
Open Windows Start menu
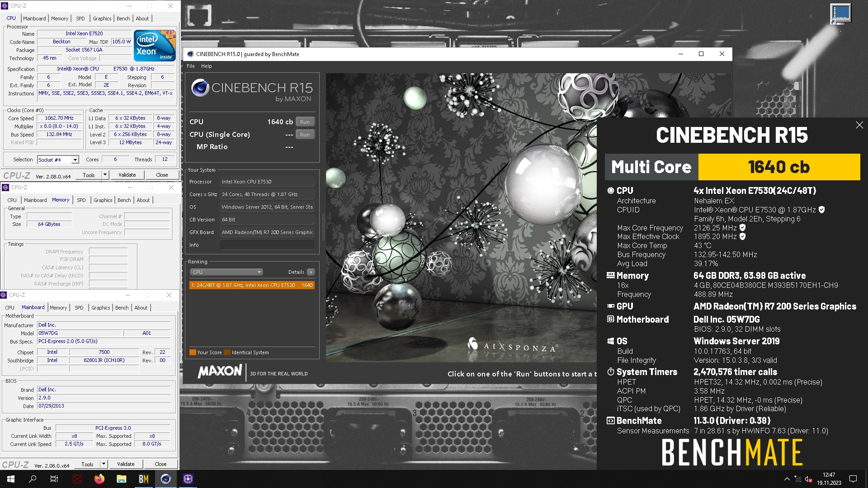[11, 479]
